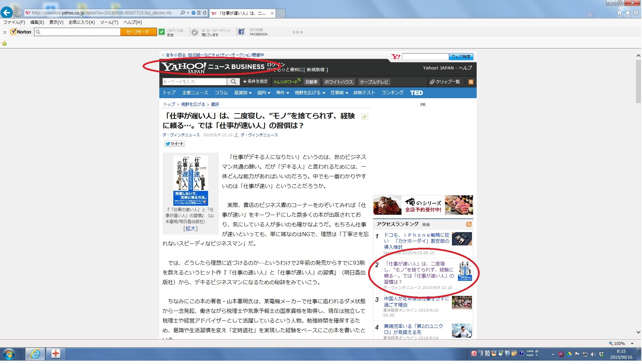Open the zoom level 100% dropdown arrow
Screen dimensions: 642x364
(632, 344)
